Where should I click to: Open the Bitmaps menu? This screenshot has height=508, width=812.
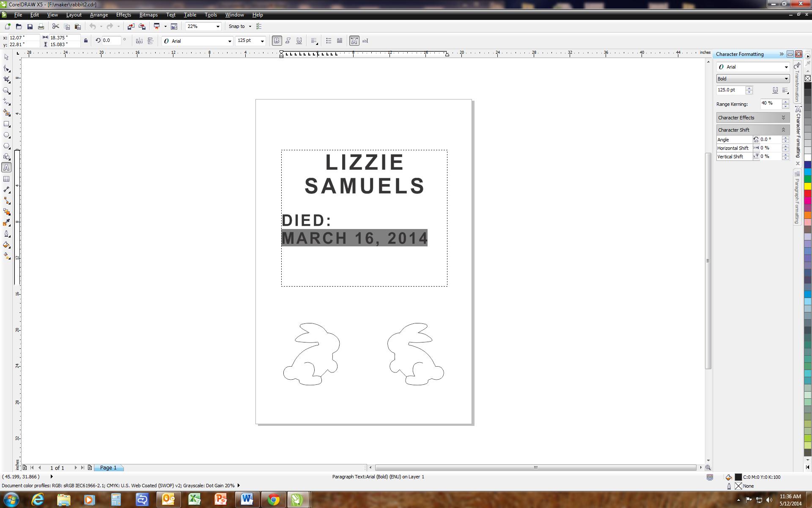[x=148, y=14]
